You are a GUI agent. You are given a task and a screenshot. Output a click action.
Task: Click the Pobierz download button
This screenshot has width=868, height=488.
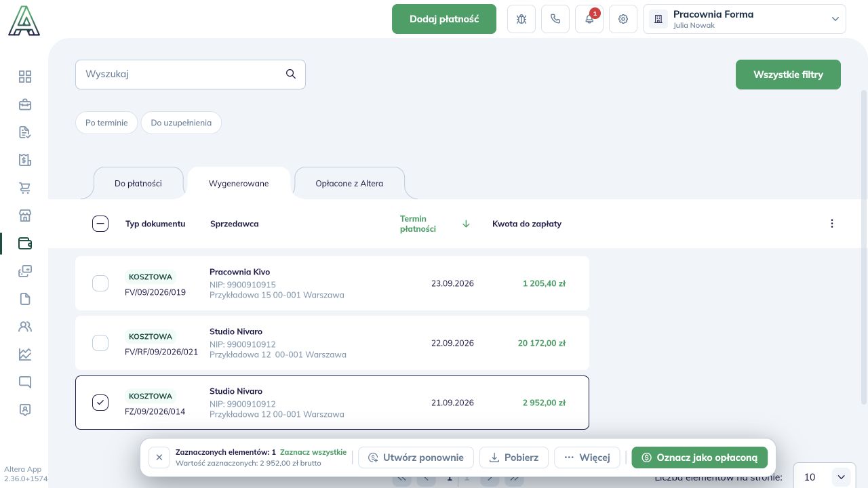[514, 457]
